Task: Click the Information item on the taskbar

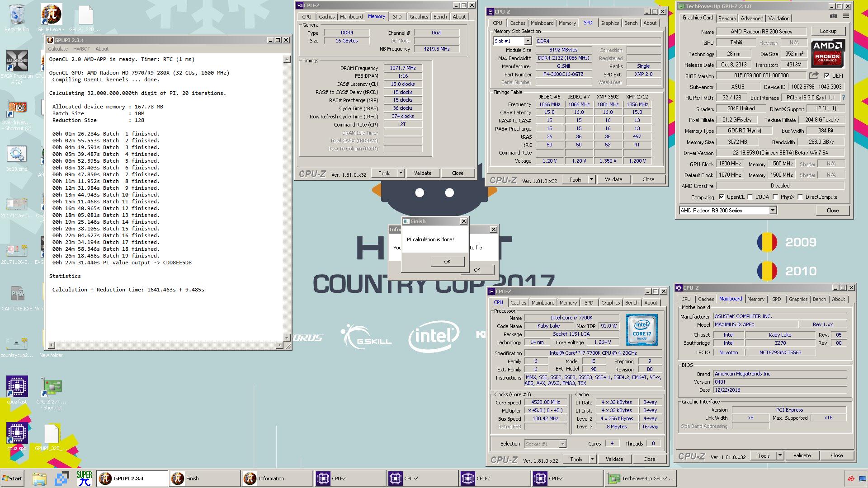Action: point(277,479)
